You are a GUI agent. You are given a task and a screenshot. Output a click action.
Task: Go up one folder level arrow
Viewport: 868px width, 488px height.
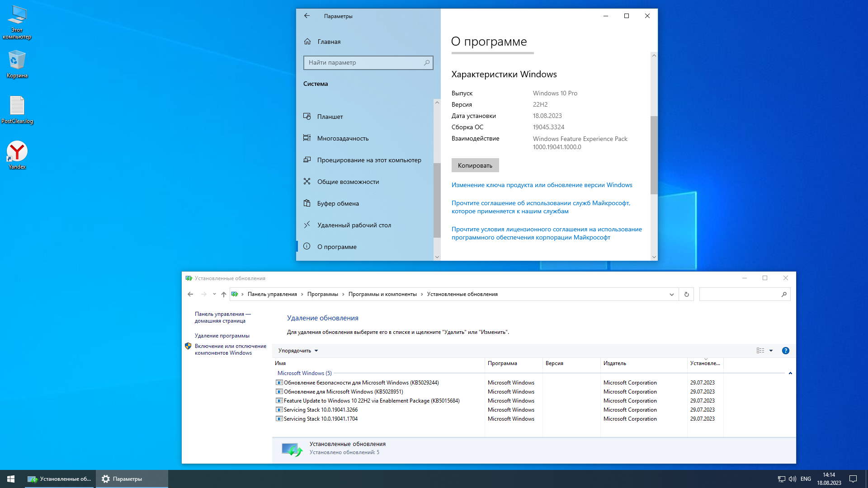pos(223,294)
